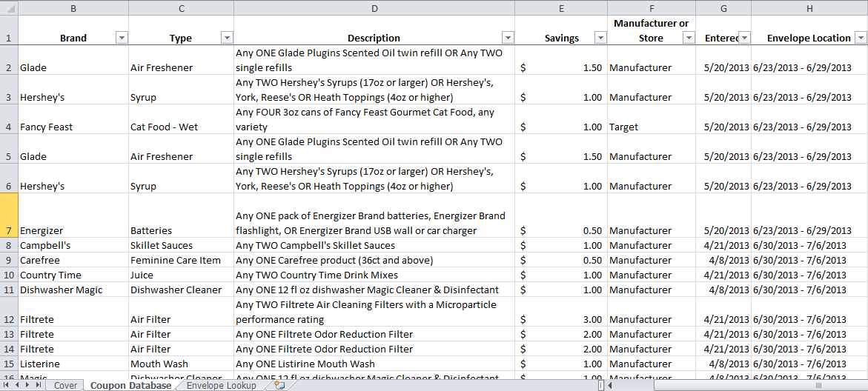Select column F header

[652, 7]
